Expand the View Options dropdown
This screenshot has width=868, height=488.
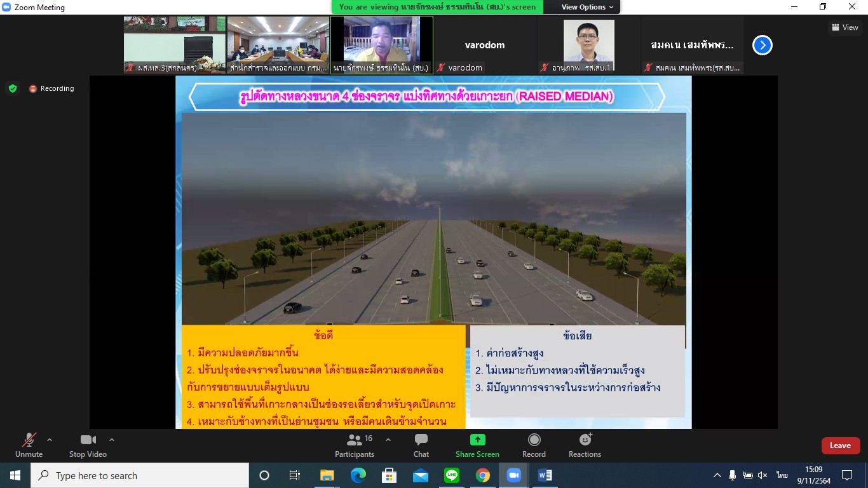click(587, 7)
